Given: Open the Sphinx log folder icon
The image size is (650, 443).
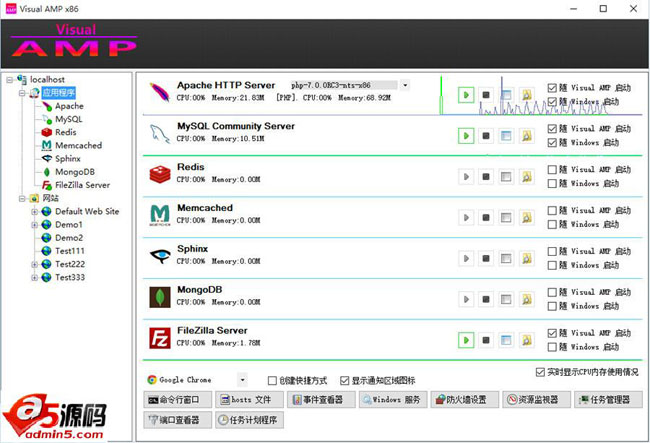Looking at the screenshot, I should [x=526, y=258].
